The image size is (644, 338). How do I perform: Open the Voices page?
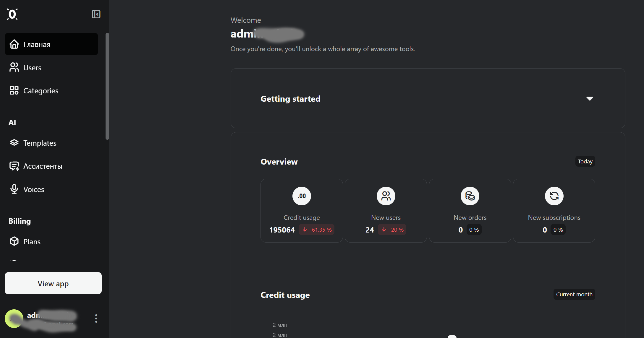(x=51, y=189)
